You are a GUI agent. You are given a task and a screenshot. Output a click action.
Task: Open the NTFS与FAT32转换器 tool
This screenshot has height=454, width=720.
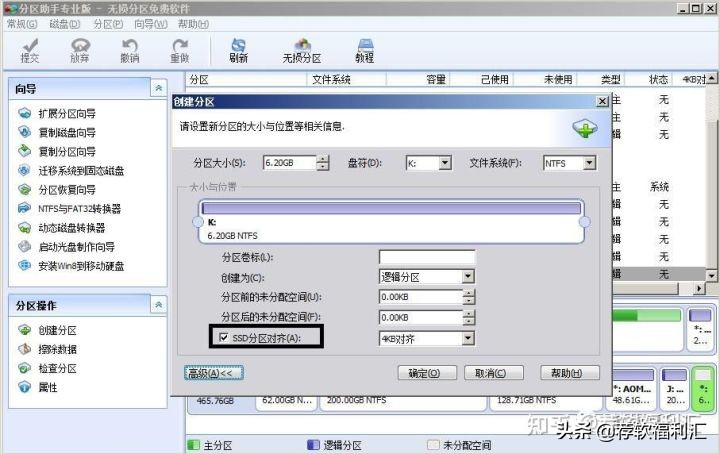(x=69, y=209)
